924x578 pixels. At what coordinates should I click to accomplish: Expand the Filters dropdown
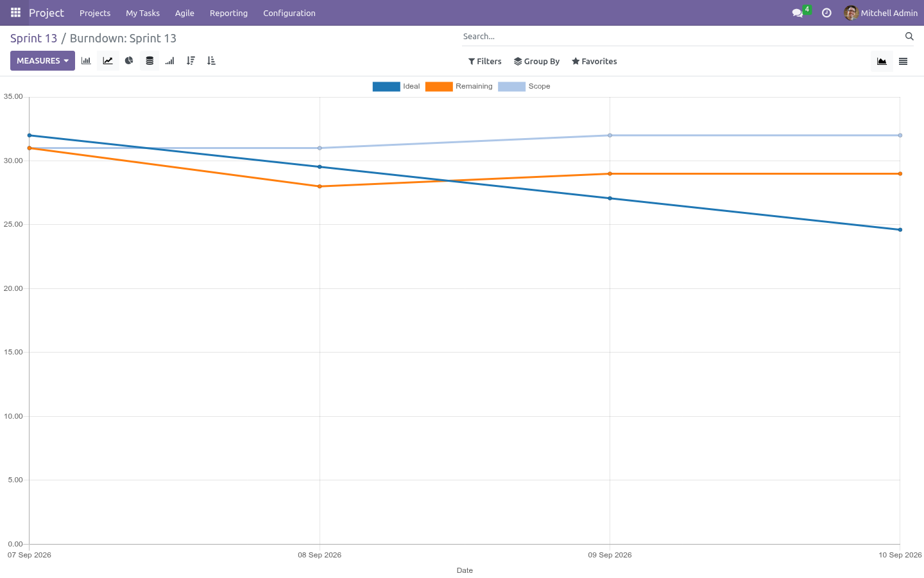pos(485,62)
